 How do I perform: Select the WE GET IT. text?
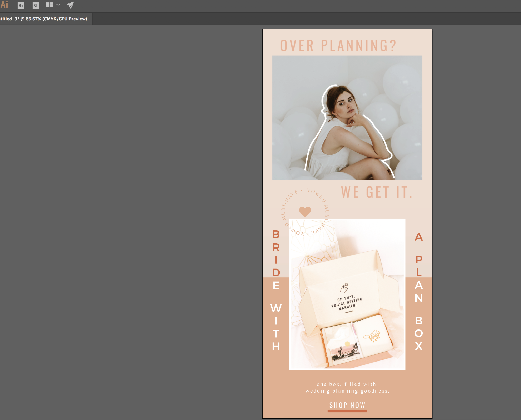377,192
